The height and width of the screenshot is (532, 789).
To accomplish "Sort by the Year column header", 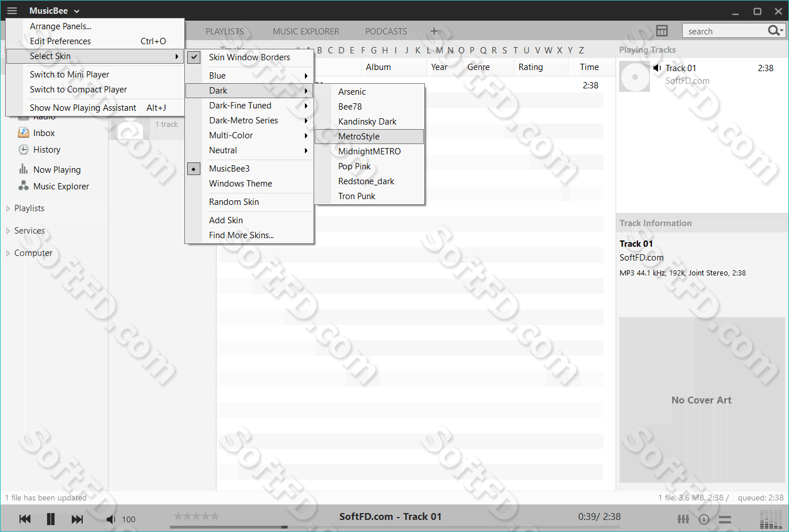I will tap(439, 67).
